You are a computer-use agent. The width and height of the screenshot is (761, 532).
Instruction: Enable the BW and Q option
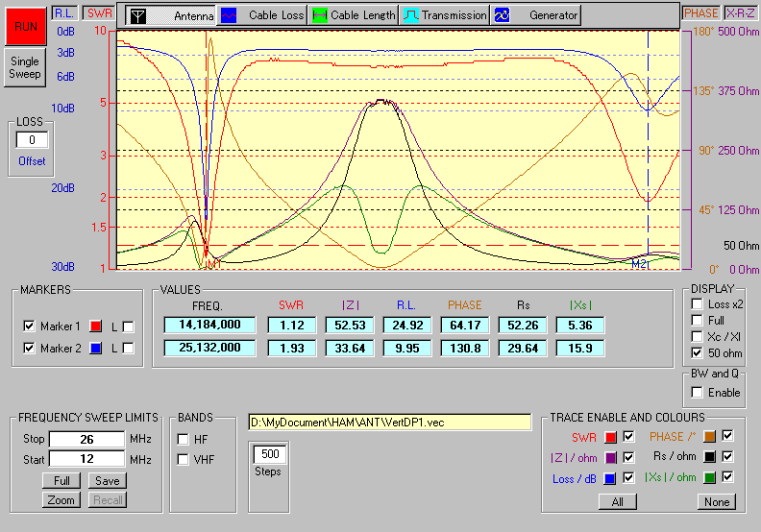pyautogui.click(x=698, y=393)
